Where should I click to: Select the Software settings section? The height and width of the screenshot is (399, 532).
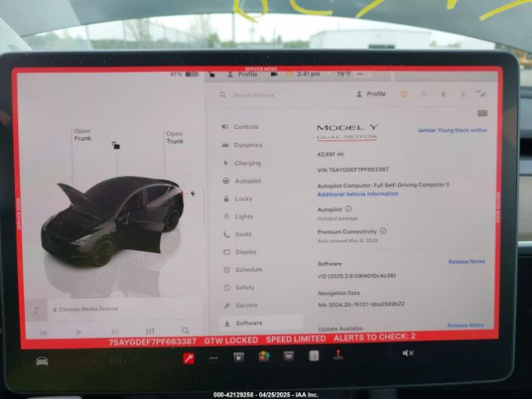pyautogui.click(x=260, y=323)
